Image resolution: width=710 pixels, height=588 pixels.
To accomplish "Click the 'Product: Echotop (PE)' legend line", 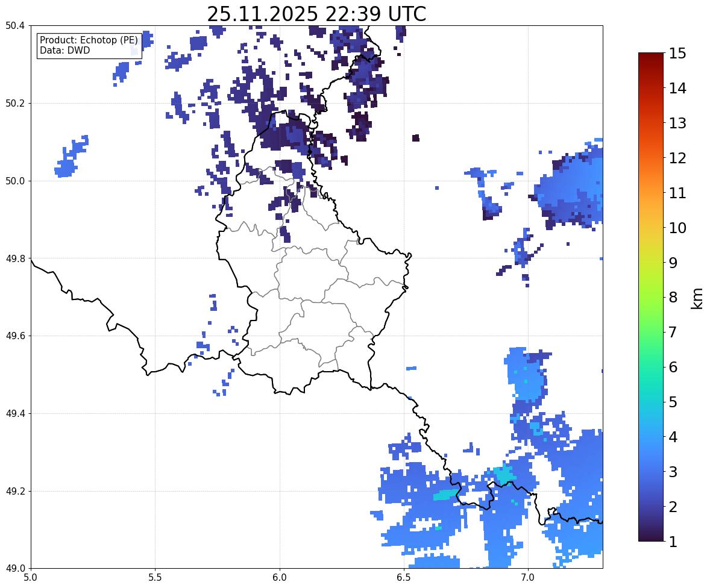I will (x=89, y=40).
